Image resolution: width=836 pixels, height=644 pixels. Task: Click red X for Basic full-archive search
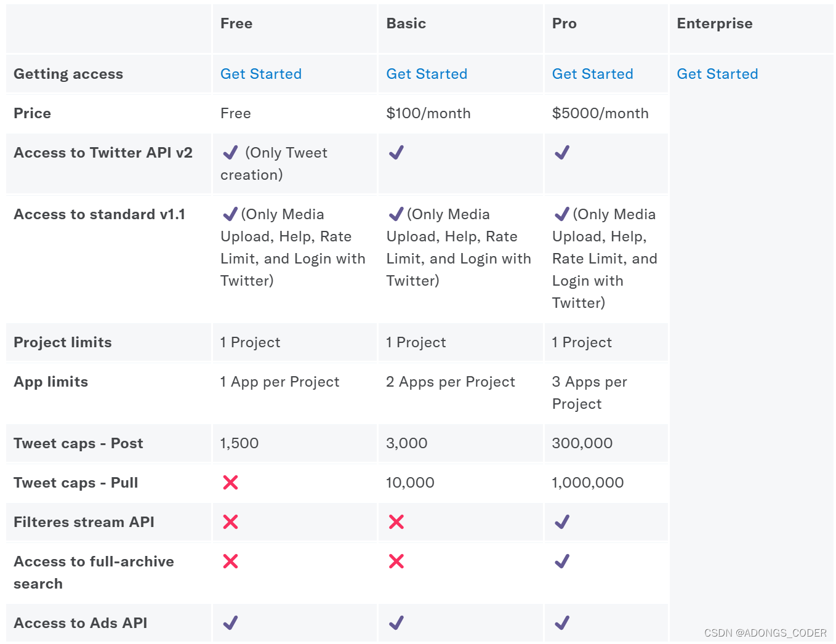396,561
